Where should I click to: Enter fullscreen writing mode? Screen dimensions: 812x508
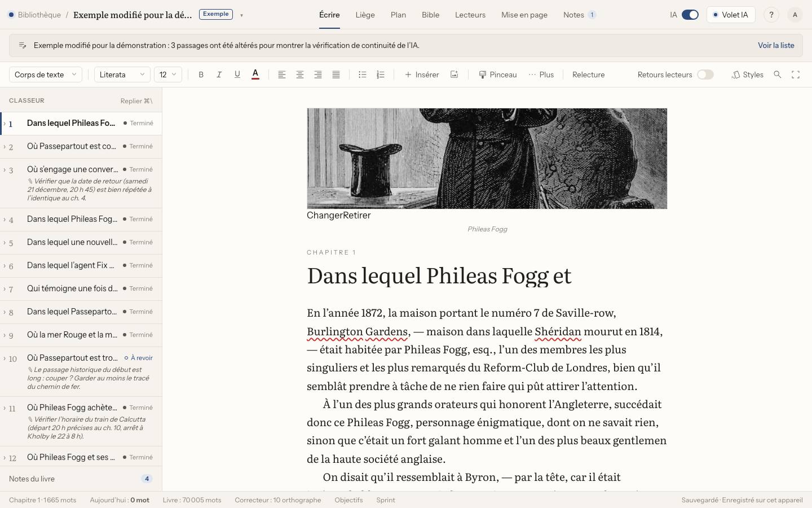pos(796,75)
